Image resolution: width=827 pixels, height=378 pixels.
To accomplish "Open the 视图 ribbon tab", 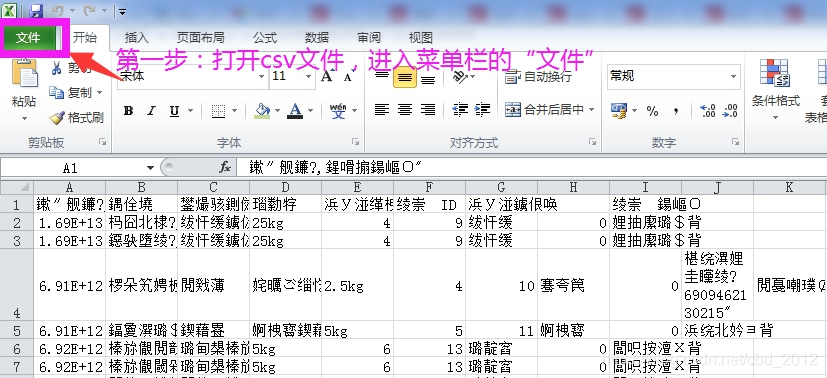I will pos(421,37).
